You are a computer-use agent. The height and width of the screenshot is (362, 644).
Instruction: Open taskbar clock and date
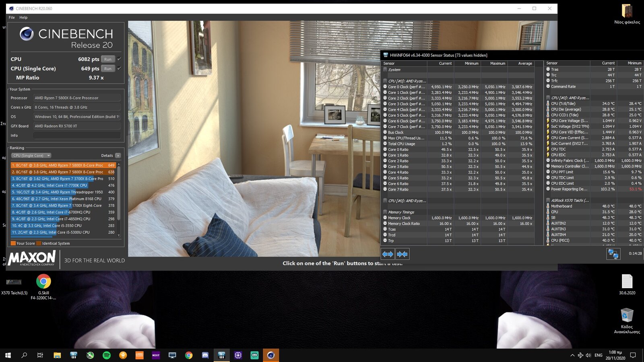(615, 355)
